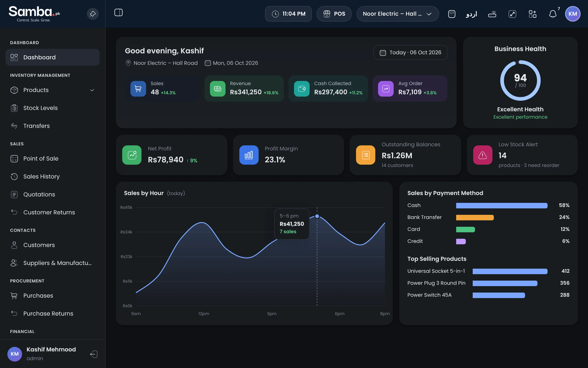This screenshot has height=368, width=588.
Task: Open the KM profile avatar menu
Action: click(x=572, y=14)
